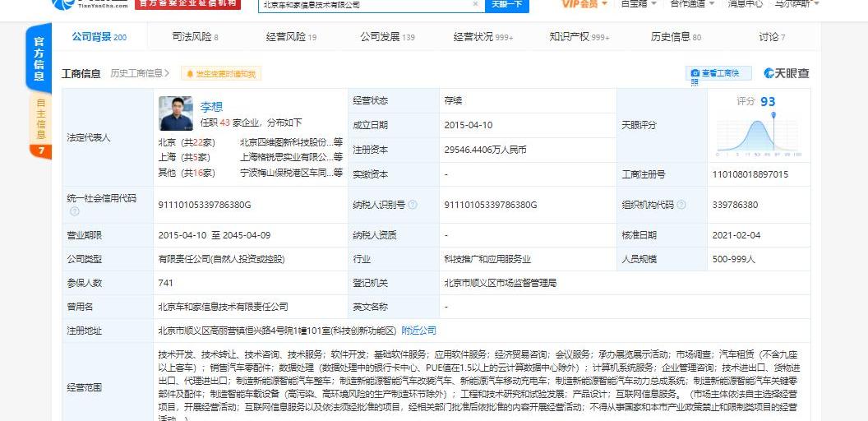
Task: Select the 官方信息 side tab
Action: 39,58
